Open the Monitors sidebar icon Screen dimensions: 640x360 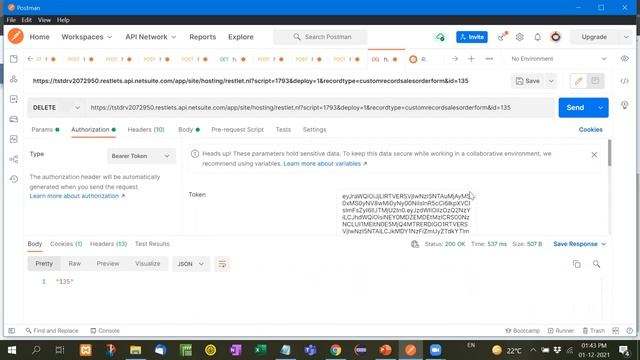[13, 139]
